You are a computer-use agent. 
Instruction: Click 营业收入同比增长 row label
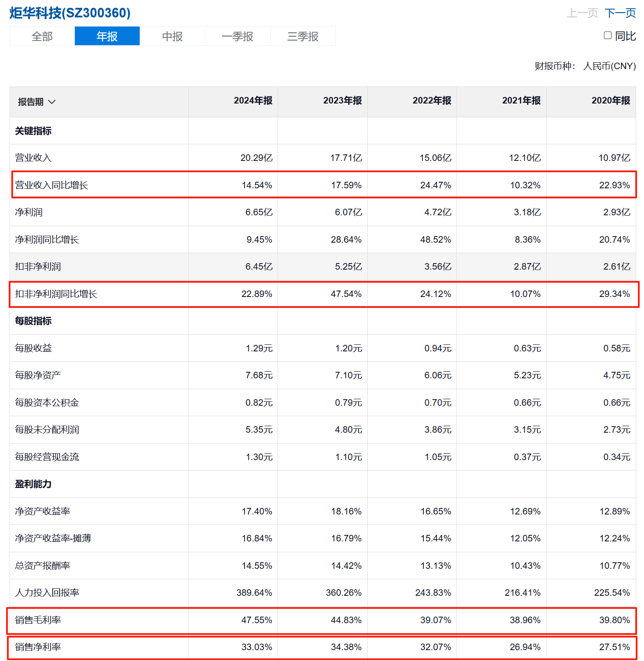tap(51, 185)
